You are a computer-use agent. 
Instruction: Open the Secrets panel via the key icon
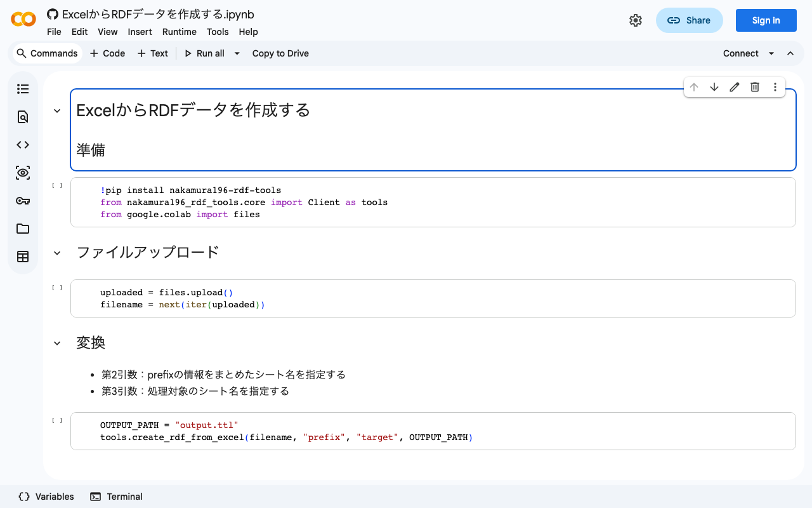click(x=23, y=201)
